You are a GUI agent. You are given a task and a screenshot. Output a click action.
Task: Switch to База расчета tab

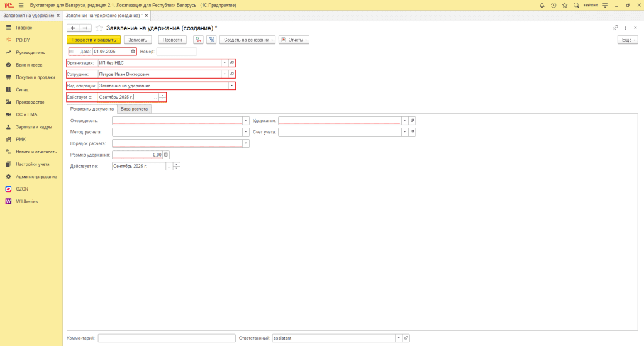coord(134,109)
